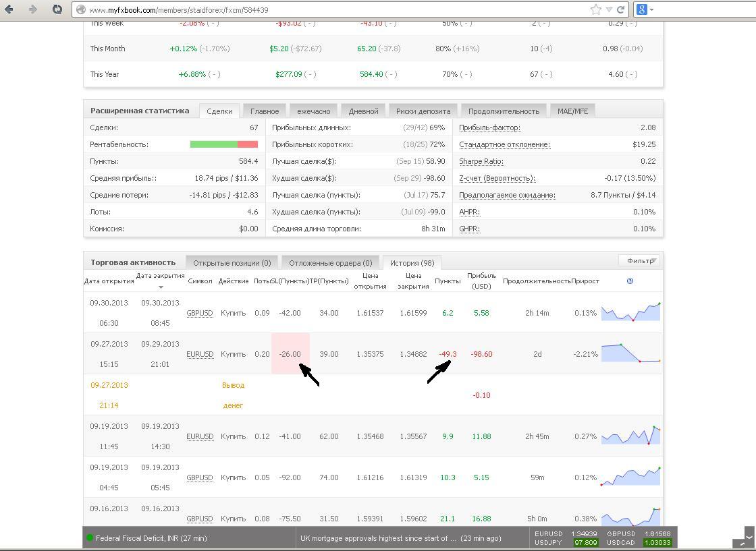Screen dimensions: 756x551
Task: Sort by Дата закрытия column arrow
Action: (161, 287)
